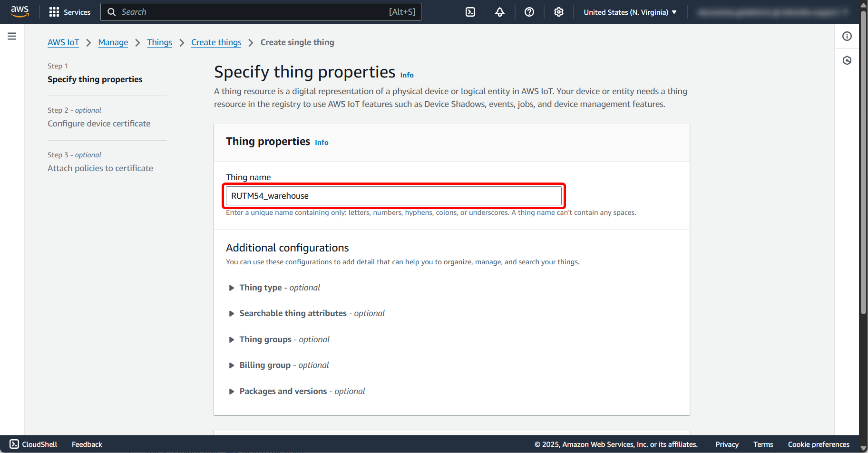The height and width of the screenshot is (453, 868).
Task: Open the settings gear icon
Action: (558, 12)
